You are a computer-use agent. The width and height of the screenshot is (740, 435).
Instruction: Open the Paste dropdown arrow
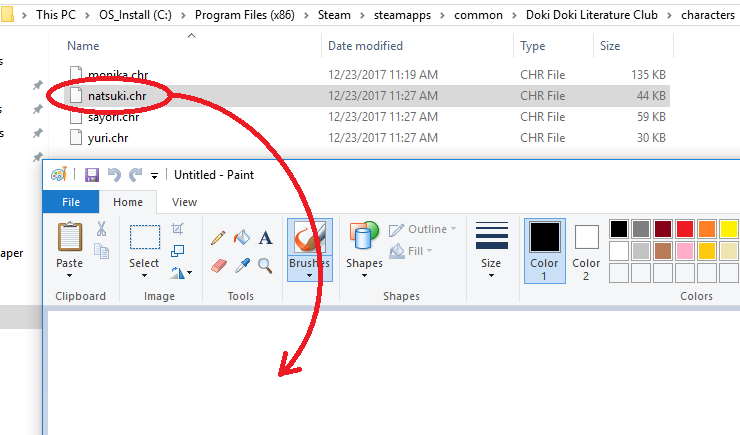tap(69, 275)
